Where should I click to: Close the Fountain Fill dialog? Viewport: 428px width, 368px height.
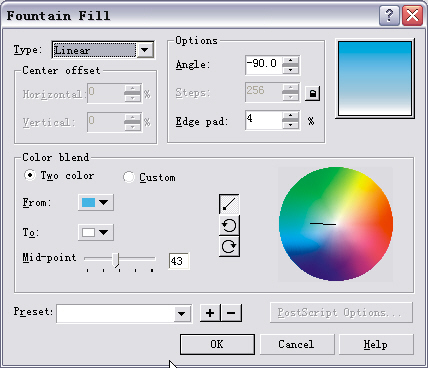click(x=412, y=15)
